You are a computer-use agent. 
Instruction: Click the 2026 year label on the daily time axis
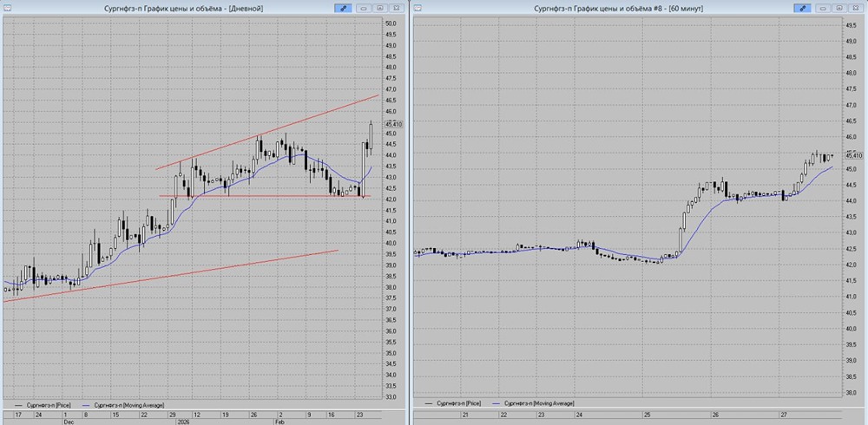[183, 422]
